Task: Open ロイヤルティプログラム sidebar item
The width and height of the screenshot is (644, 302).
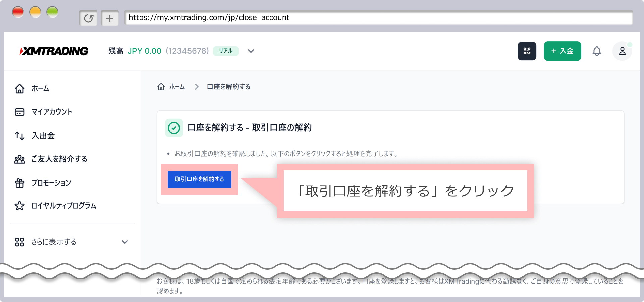Action: (x=64, y=206)
